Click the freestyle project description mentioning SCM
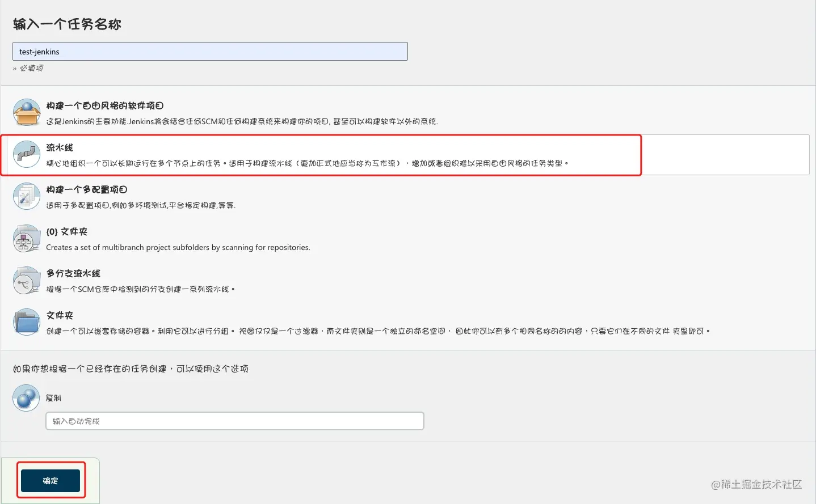 click(x=242, y=121)
